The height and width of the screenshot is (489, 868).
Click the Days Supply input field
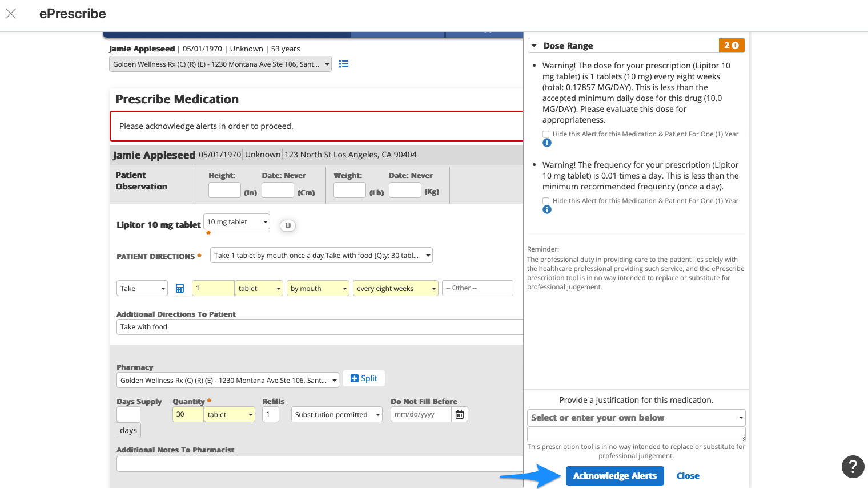pos(128,414)
